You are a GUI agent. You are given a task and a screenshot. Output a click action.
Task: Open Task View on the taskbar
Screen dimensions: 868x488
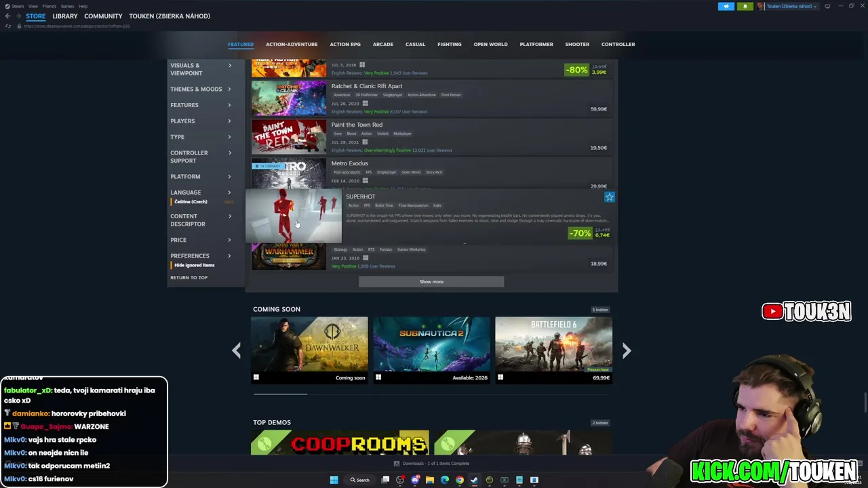click(x=385, y=480)
